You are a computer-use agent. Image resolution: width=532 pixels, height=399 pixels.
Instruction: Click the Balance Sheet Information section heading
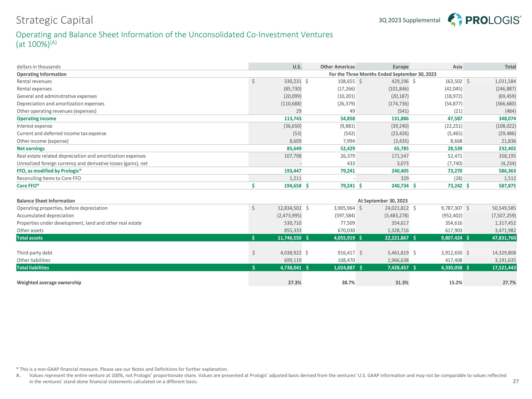46,201
